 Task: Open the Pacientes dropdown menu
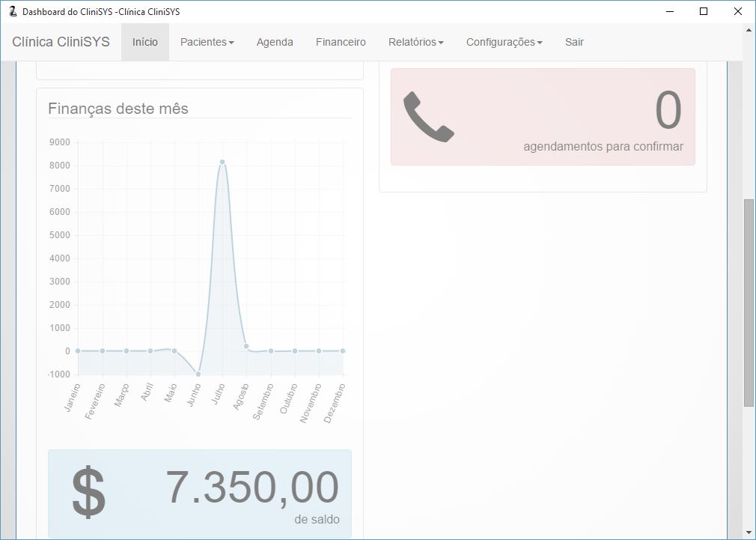pos(207,42)
